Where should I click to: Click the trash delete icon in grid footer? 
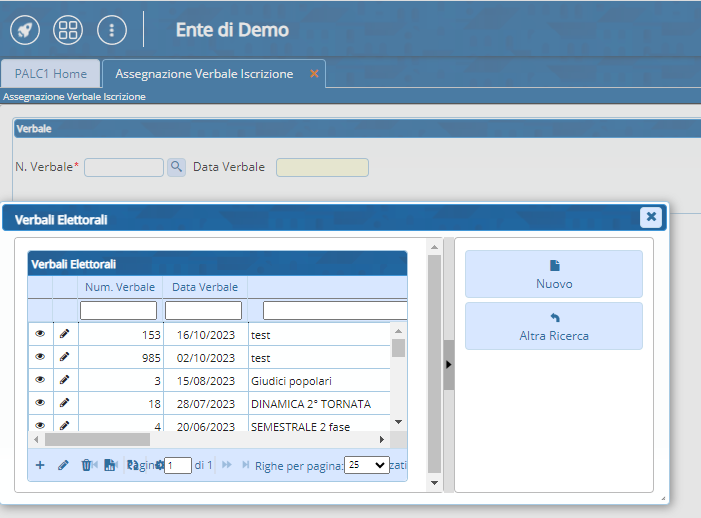(86, 465)
